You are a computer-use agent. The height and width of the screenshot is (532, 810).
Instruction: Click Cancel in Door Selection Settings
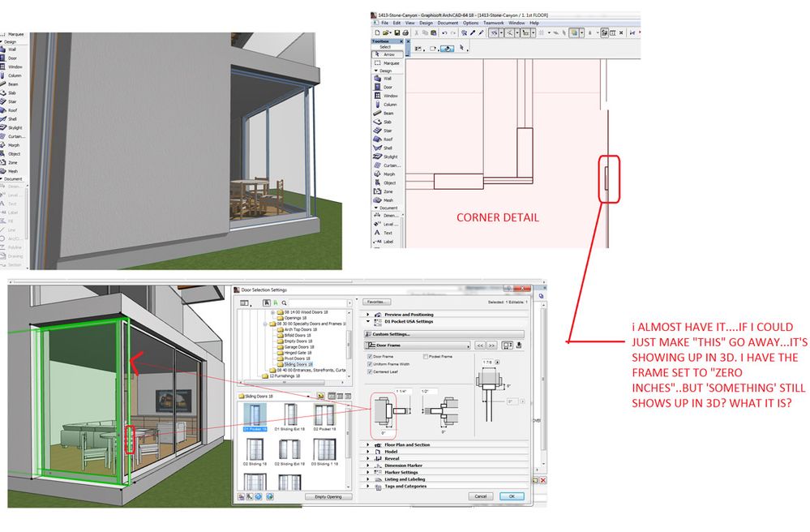pyautogui.click(x=481, y=496)
